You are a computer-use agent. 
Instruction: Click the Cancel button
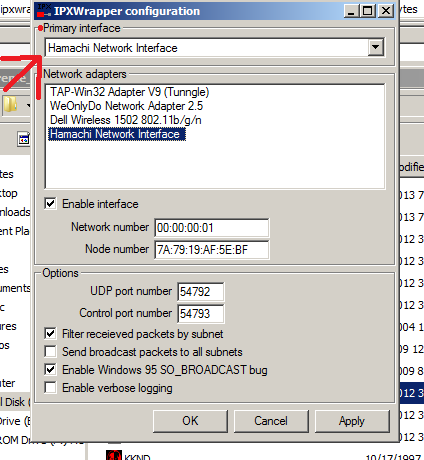(x=271, y=421)
